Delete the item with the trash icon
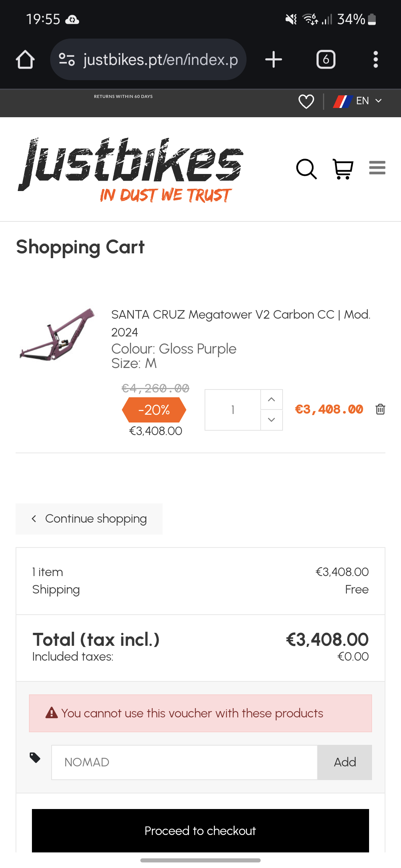Image resolution: width=401 pixels, height=868 pixels. click(x=380, y=409)
